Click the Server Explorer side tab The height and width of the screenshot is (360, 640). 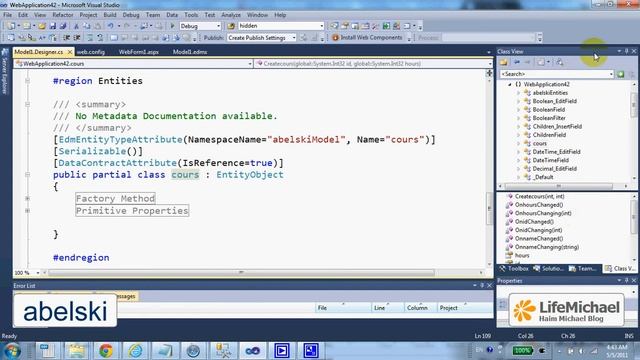[5, 72]
